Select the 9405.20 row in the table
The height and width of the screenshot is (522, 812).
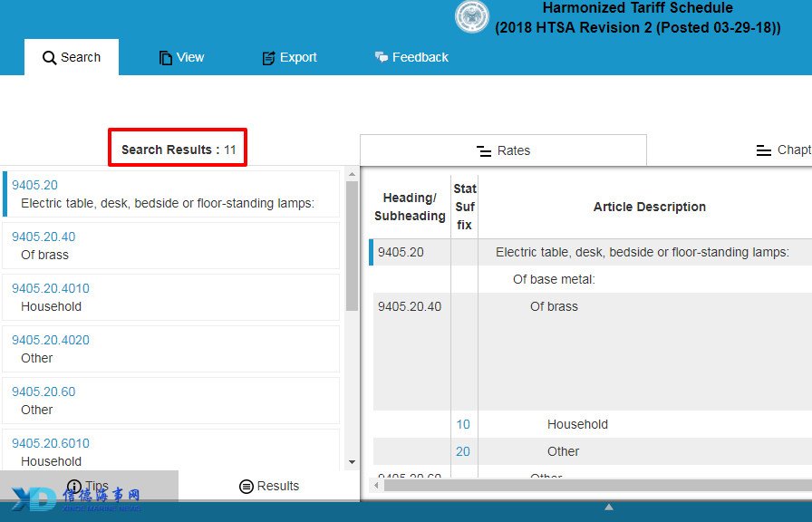coord(589,252)
